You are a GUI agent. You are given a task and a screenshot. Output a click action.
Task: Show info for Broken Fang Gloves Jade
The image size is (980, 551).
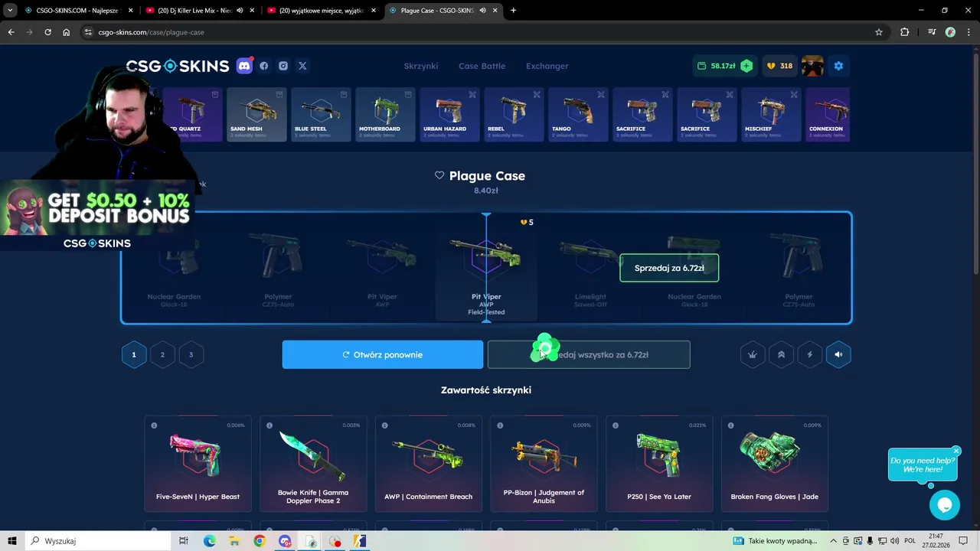pyautogui.click(x=731, y=425)
